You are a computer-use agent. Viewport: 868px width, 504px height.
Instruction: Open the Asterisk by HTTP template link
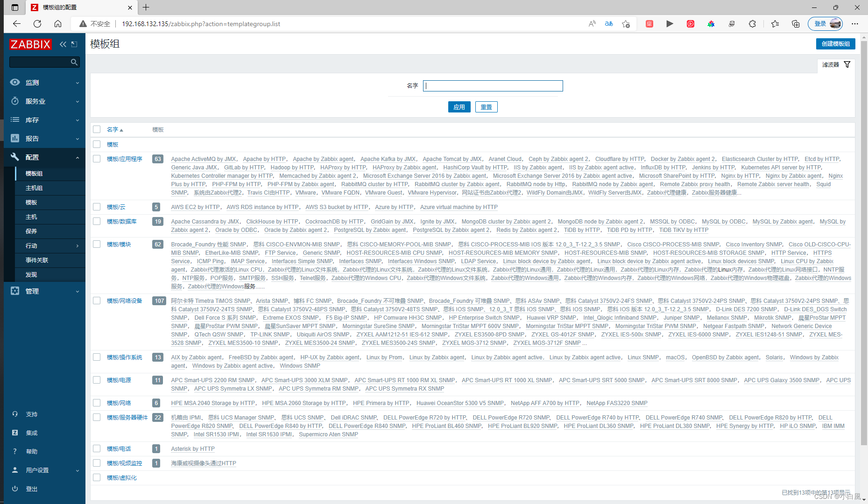pos(193,448)
